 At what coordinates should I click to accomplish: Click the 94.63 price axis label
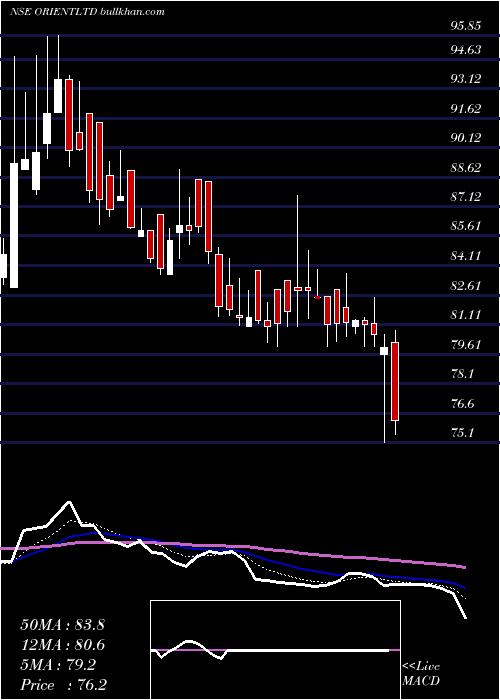click(x=466, y=49)
